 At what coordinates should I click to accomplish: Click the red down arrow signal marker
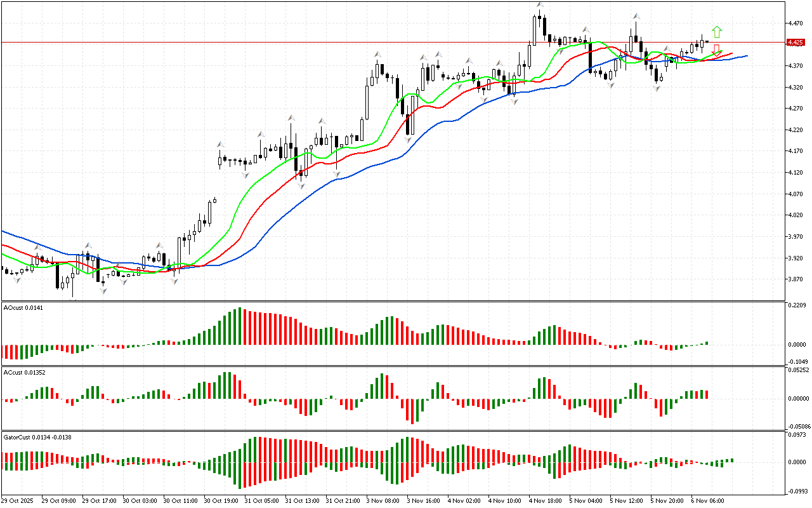point(716,49)
